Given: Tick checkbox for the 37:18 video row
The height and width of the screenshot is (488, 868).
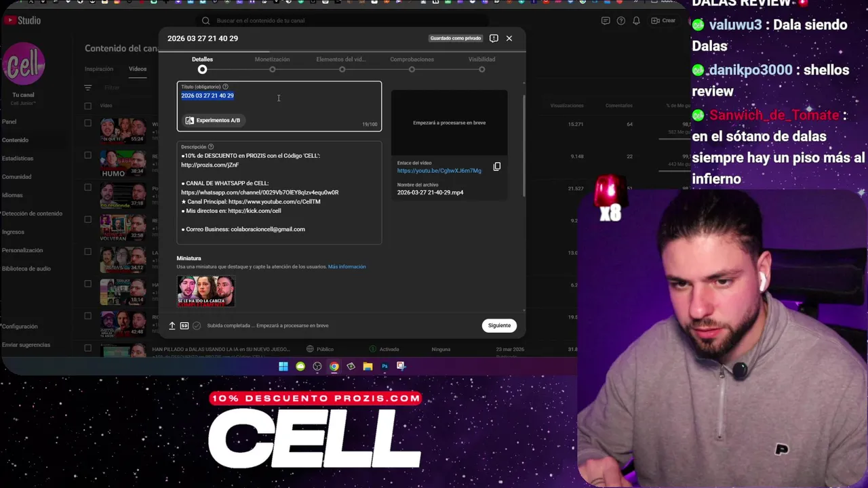Looking at the screenshot, I should (87, 187).
